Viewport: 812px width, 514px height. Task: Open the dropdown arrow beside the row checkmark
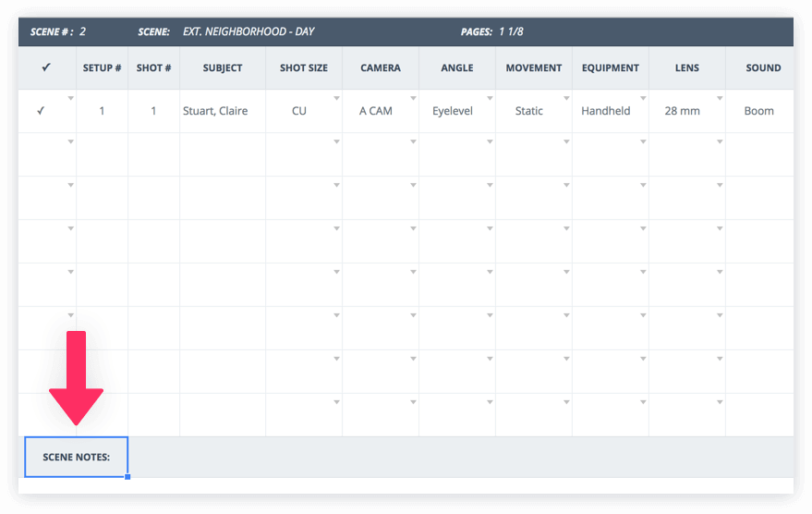coord(71,98)
